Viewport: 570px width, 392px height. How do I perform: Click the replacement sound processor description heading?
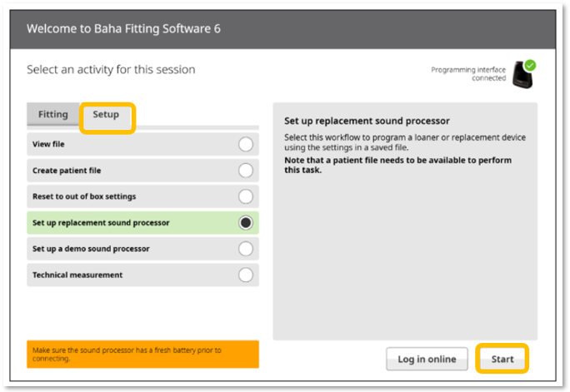tap(367, 121)
